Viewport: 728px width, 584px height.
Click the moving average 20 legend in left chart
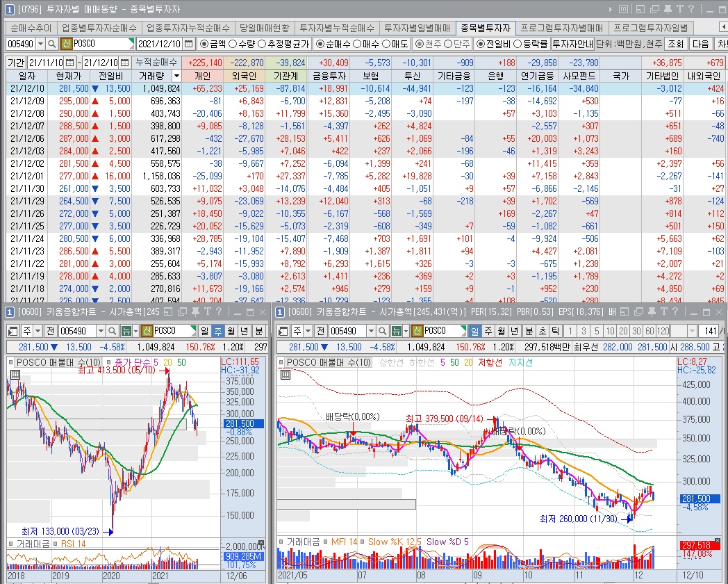coord(167,362)
